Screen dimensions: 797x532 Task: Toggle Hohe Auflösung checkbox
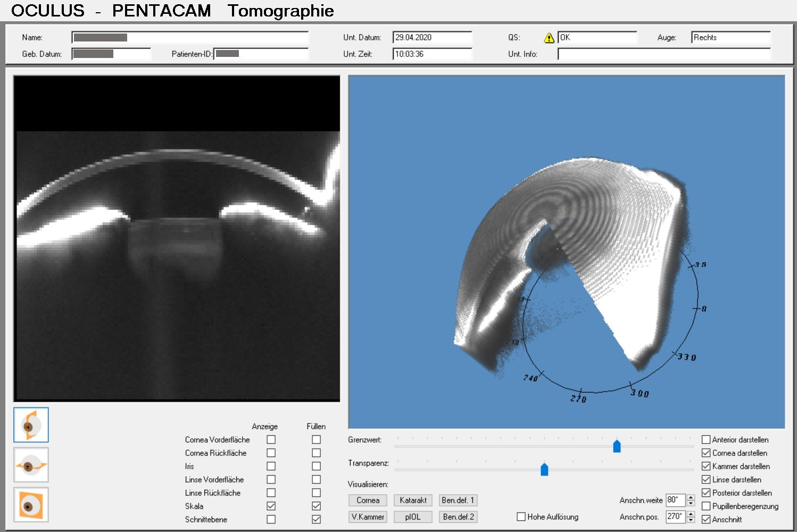521,517
